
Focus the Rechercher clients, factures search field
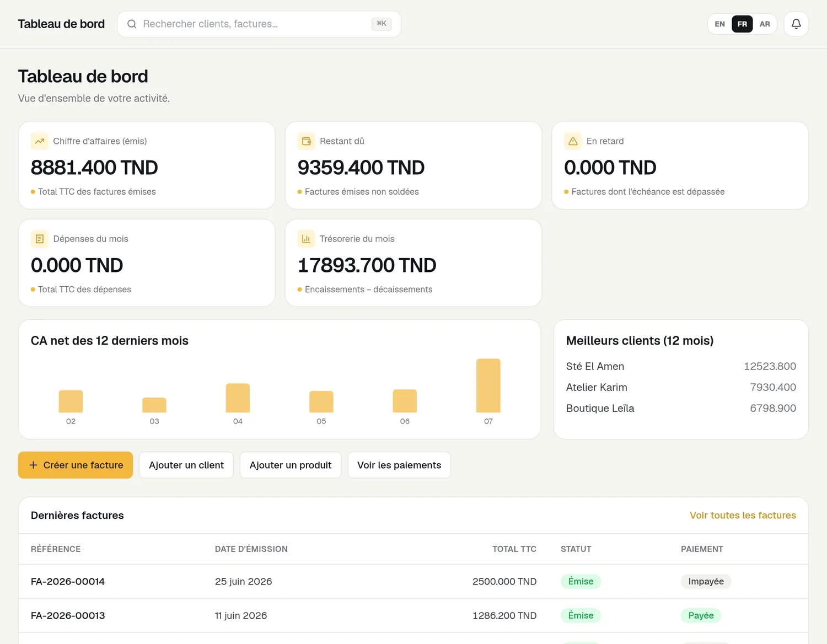tap(259, 24)
